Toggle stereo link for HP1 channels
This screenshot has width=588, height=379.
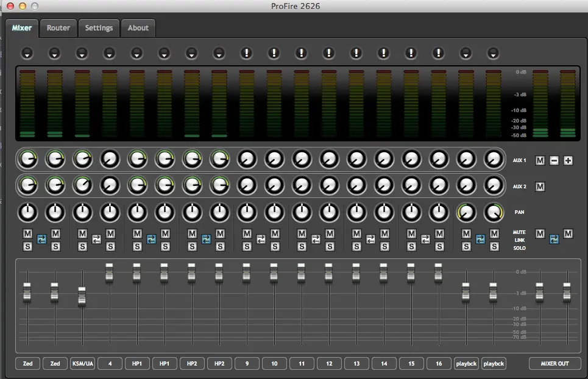(151, 239)
